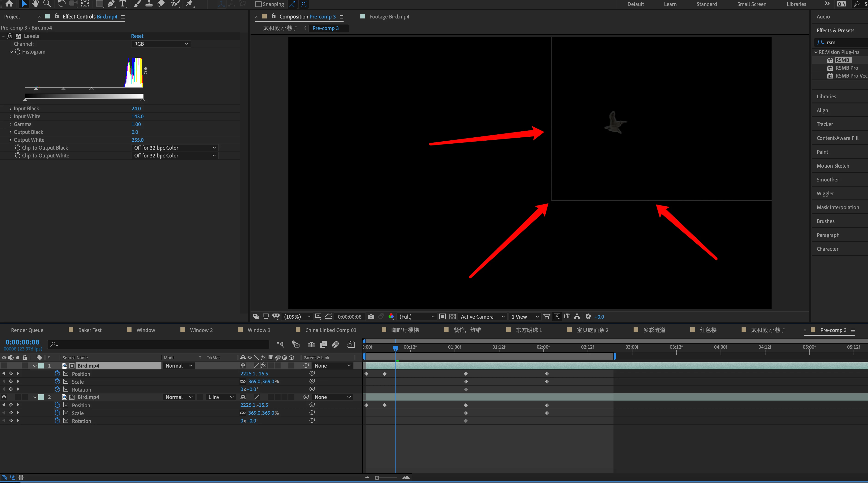
Task: Open the Home screen icon
Action: click(x=9, y=4)
